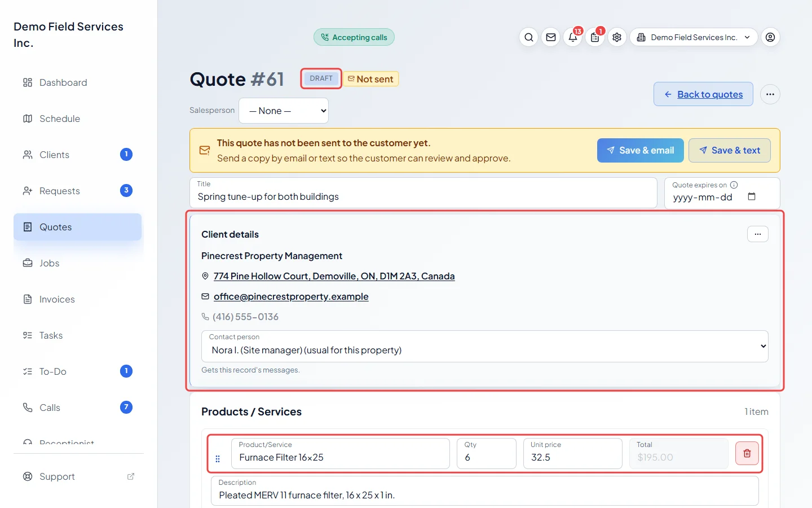Open the mail inbox icon
Screen dimensions: 812x508
(x=551, y=37)
